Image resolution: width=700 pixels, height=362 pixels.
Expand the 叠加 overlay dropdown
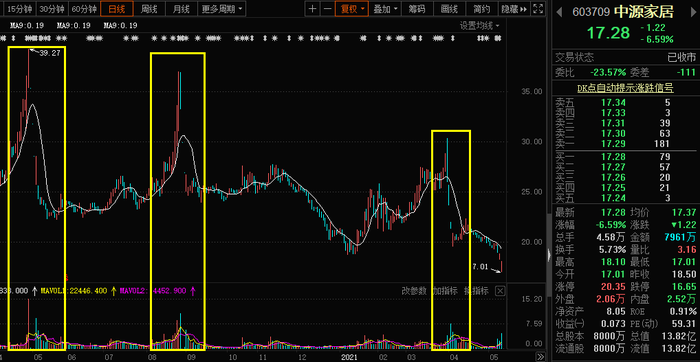pos(385,8)
